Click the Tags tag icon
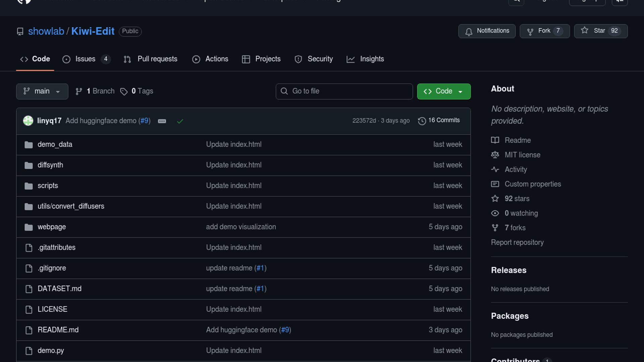The image size is (644, 362). (x=124, y=92)
